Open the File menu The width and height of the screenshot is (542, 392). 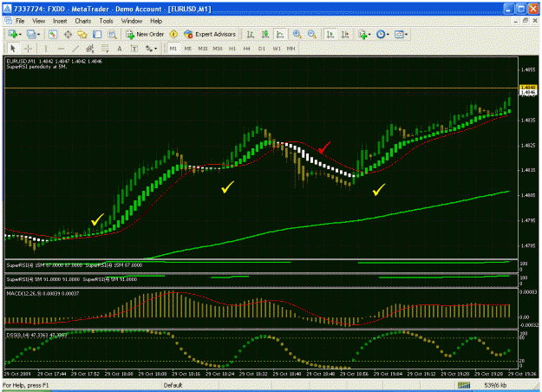click(x=20, y=21)
